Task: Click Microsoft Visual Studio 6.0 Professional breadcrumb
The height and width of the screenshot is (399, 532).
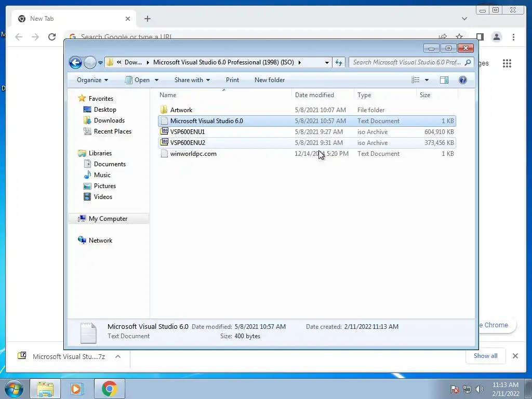Action: pos(223,62)
